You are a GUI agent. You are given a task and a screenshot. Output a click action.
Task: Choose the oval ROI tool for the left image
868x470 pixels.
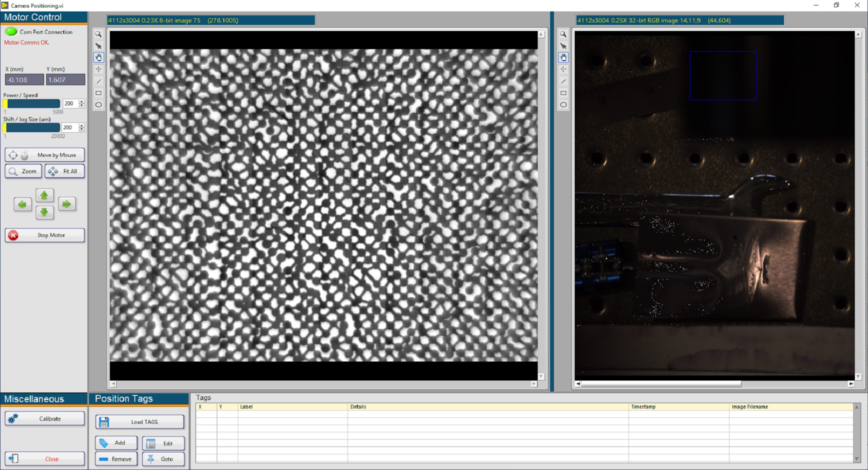(98, 105)
